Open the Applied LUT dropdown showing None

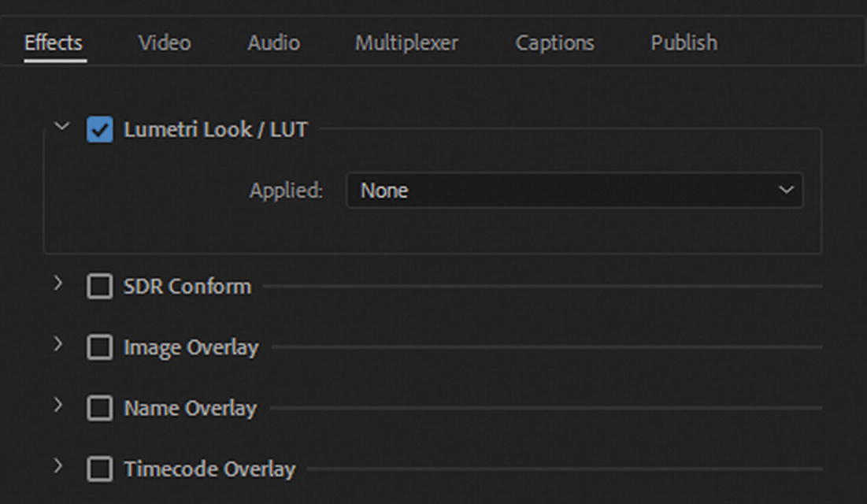coord(574,191)
